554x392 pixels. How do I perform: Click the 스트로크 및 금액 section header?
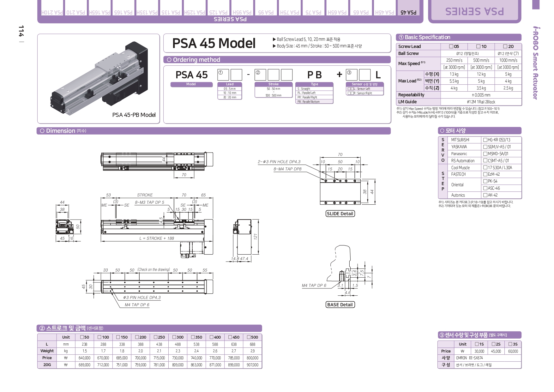click(x=149, y=328)
